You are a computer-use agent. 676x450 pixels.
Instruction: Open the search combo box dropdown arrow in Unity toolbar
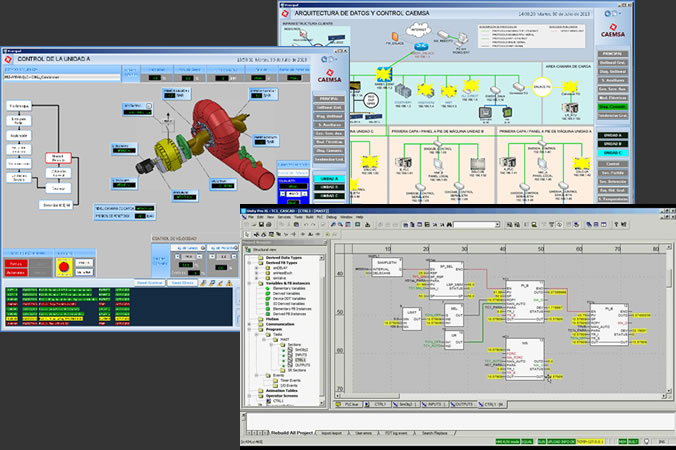click(497, 225)
